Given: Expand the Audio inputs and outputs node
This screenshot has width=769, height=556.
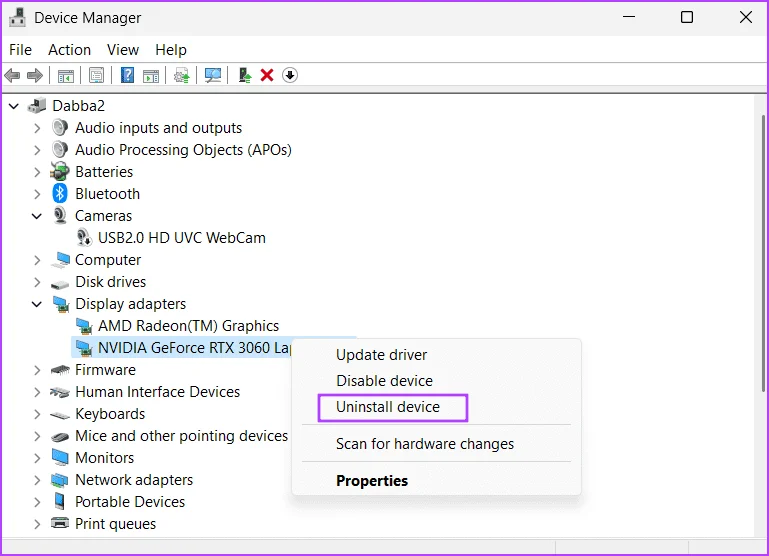Looking at the screenshot, I should (37, 128).
